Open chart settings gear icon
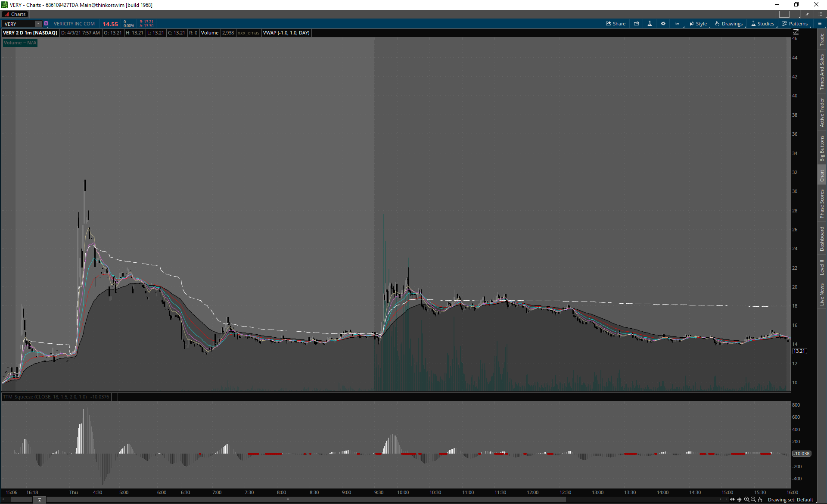This screenshot has height=504, width=827. point(663,24)
